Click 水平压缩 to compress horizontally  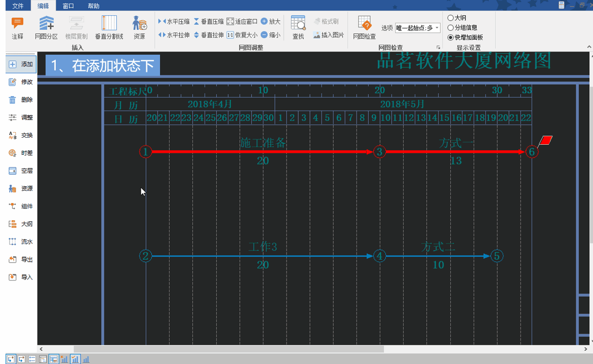(x=175, y=21)
